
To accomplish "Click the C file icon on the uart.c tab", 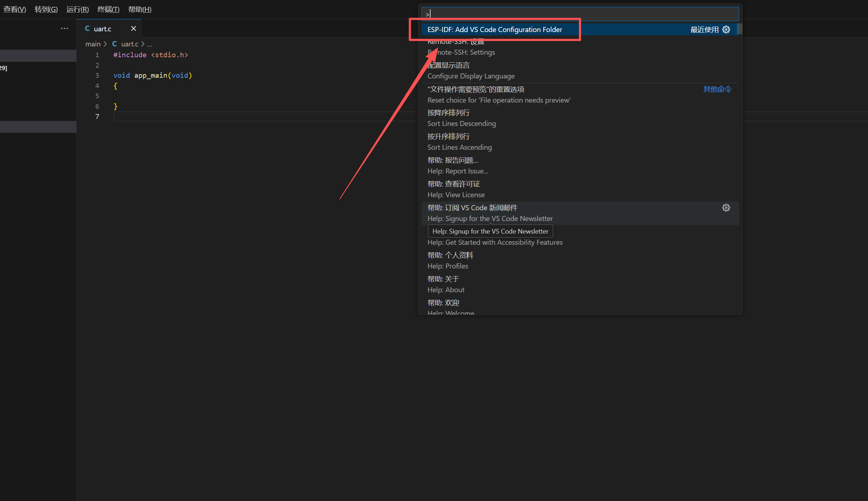I will coord(87,28).
